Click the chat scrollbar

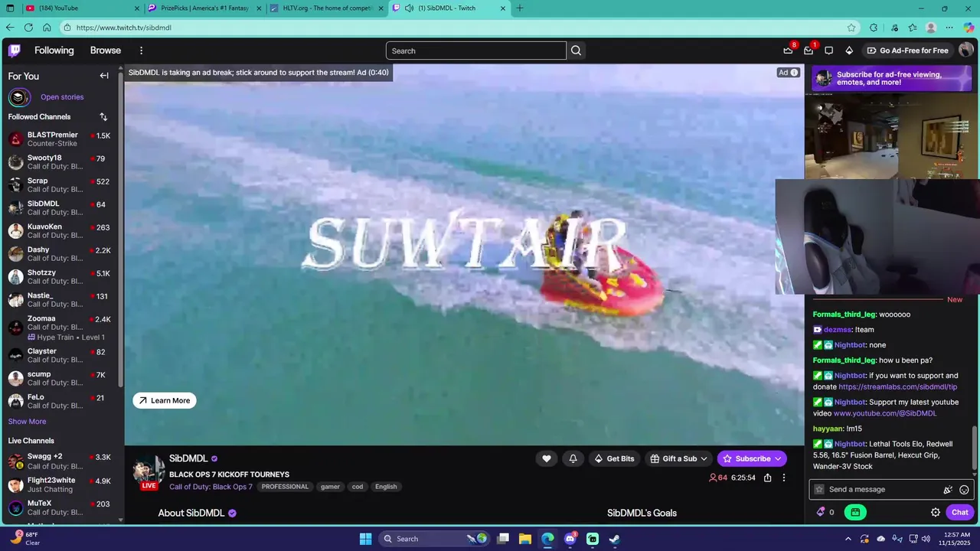(x=975, y=446)
